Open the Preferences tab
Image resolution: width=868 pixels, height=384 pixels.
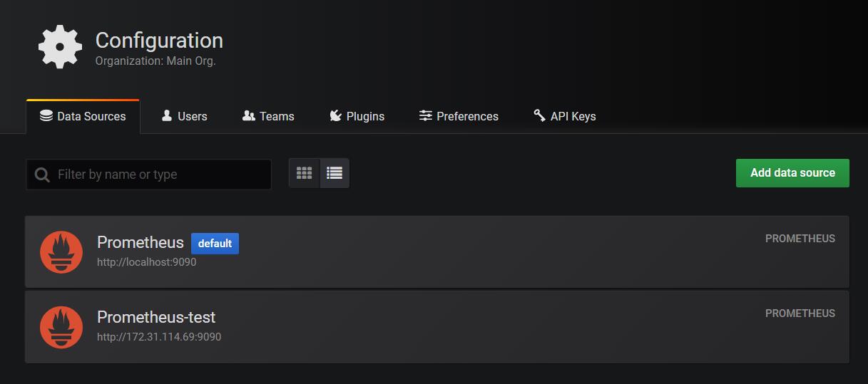point(459,116)
